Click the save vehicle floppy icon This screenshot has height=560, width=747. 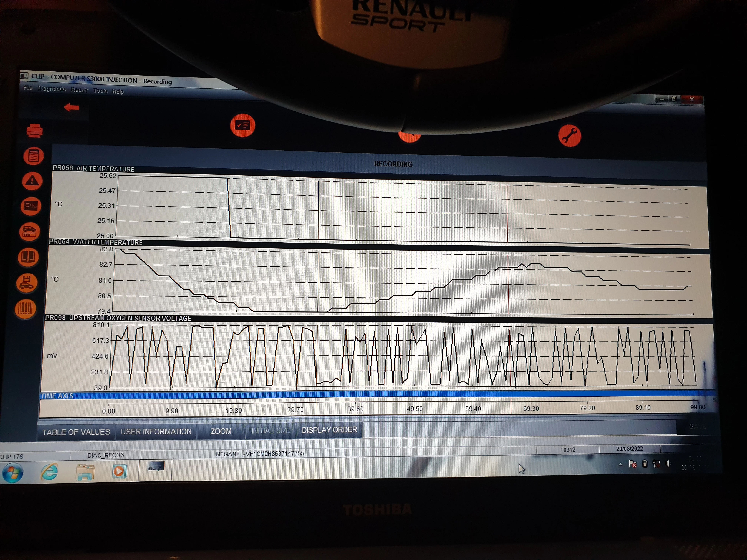click(x=26, y=283)
